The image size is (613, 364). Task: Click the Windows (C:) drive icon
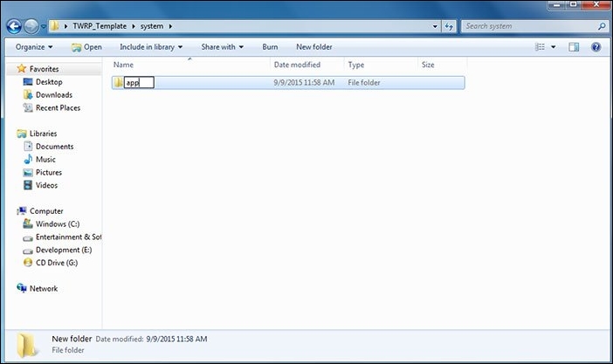(28, 223)
